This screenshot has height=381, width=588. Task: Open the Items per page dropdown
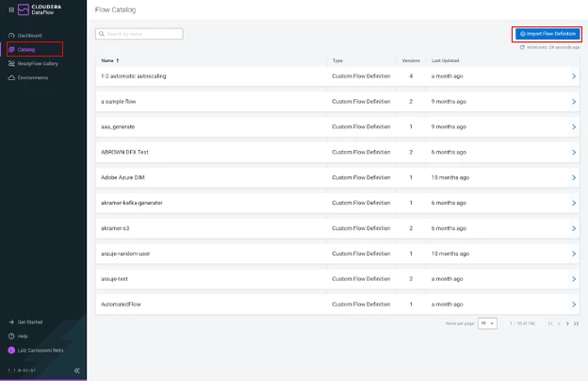click(487, 323)
